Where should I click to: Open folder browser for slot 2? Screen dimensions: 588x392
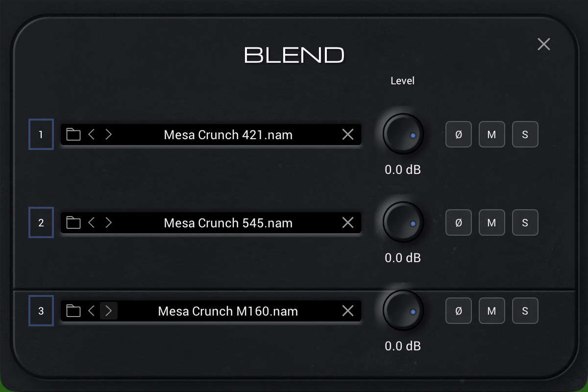[x=73, y=222]
